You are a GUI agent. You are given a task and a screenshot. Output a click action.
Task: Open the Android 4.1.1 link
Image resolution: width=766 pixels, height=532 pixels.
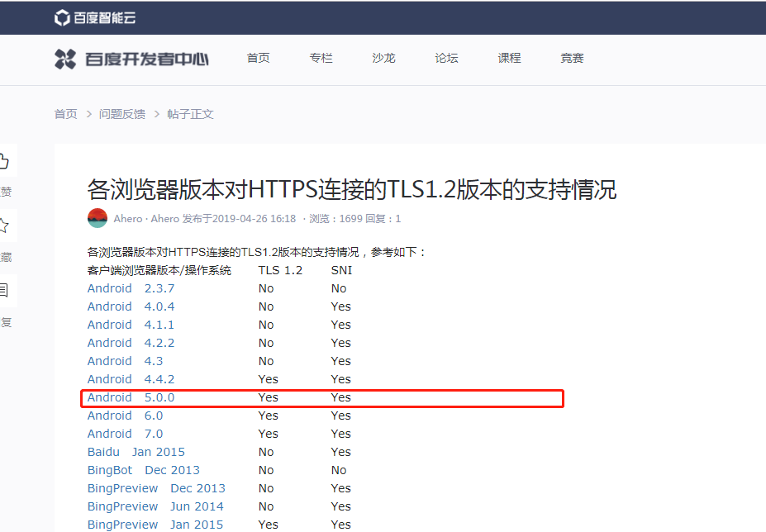pyautogui.click(x=131, y=325)
